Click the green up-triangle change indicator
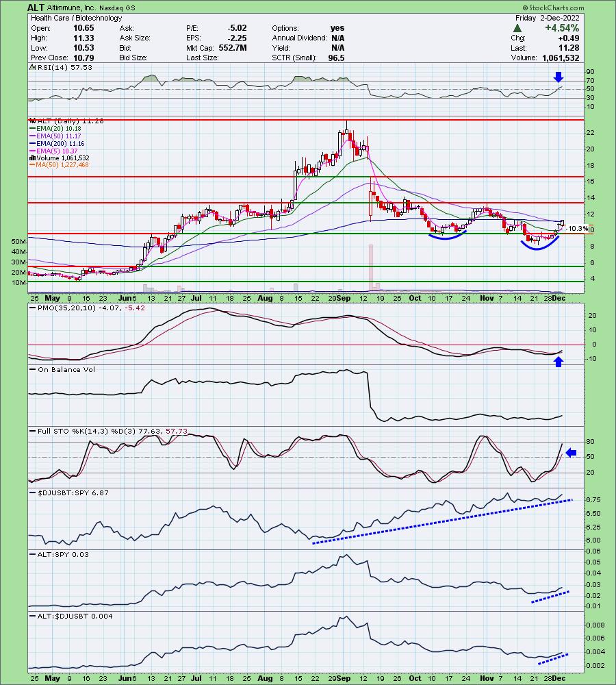This screenshot has height=685, width=616. point(517,28)
